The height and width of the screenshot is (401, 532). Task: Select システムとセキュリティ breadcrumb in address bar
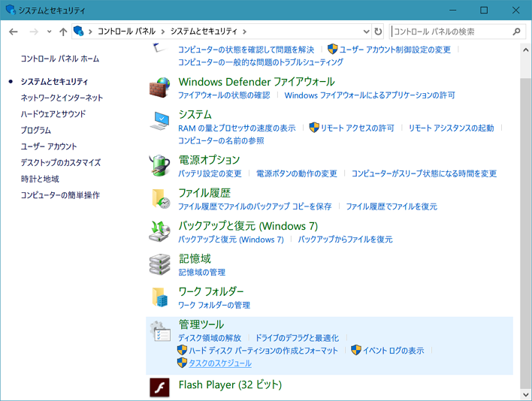[204, 32]
